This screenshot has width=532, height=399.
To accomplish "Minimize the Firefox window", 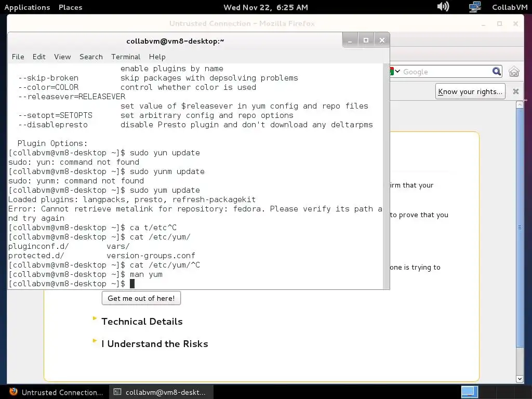I will [483, 24].
